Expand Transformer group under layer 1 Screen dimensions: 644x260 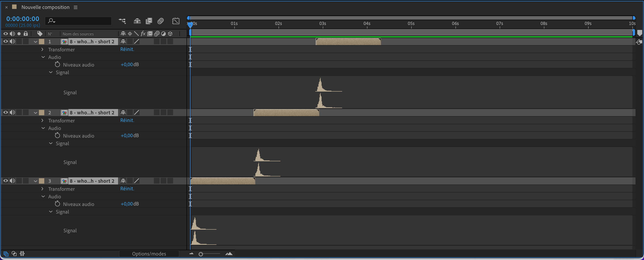[x=42, y=49]
